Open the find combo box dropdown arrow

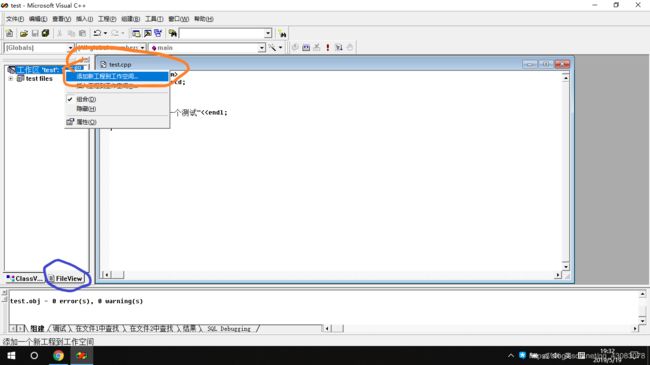tap(268, 34)
